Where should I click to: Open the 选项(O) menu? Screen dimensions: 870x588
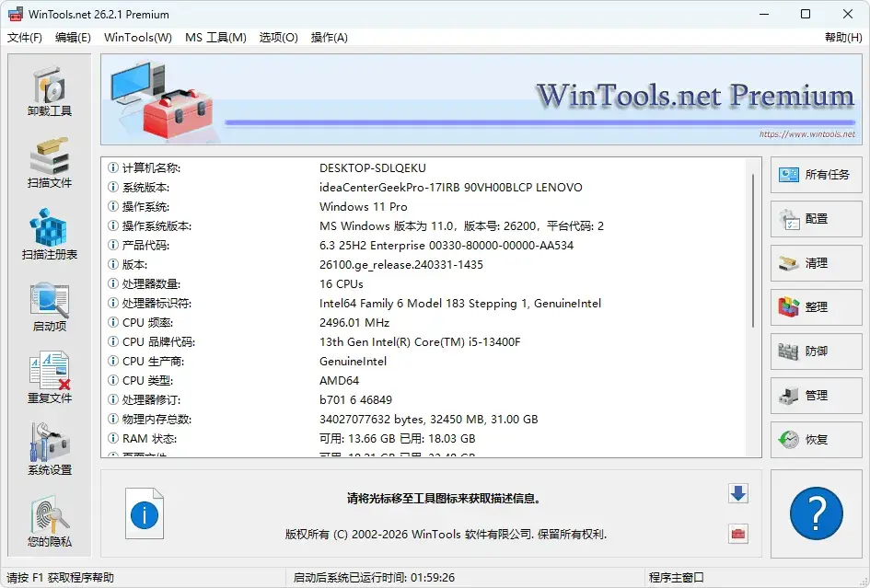pos(279,37)
